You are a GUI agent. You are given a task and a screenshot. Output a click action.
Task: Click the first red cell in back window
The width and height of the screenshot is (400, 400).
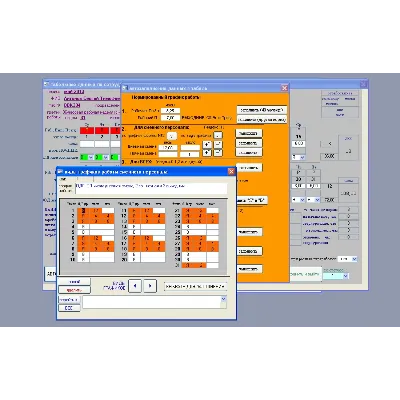87,130
